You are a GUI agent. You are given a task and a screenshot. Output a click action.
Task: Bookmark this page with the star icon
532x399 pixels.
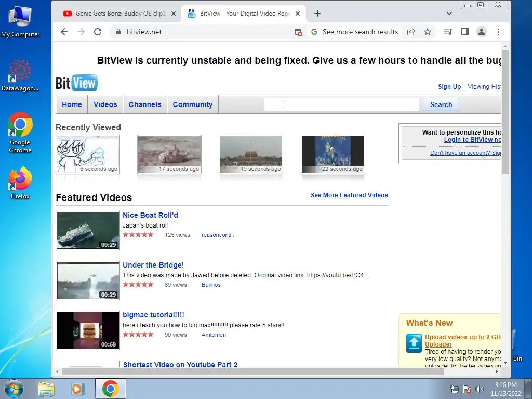(428, 32)
